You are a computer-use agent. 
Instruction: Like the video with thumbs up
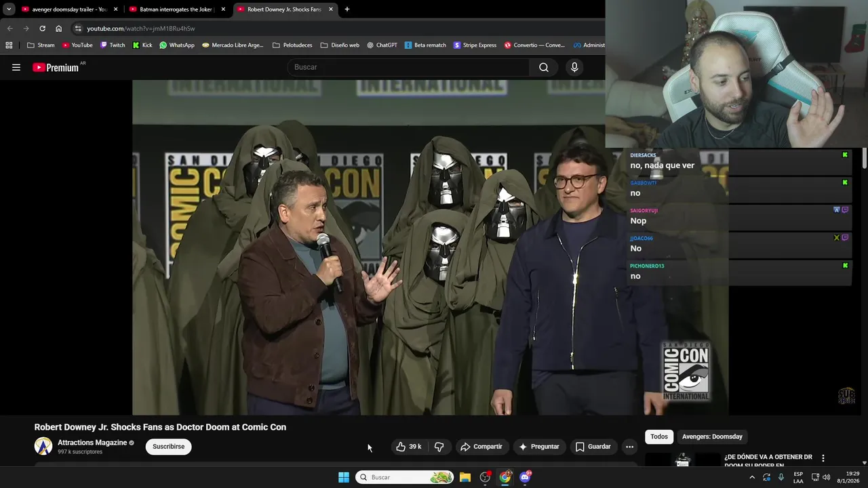409,447
